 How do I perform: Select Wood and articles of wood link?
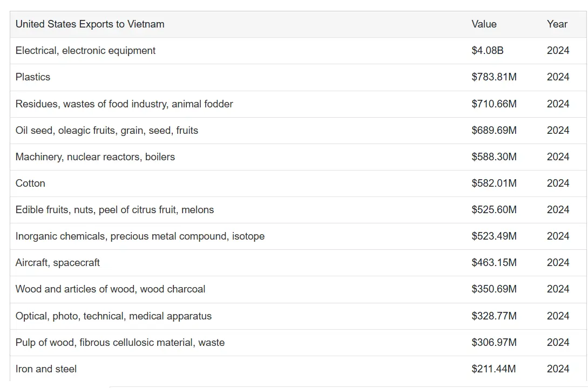click(110, 289)
